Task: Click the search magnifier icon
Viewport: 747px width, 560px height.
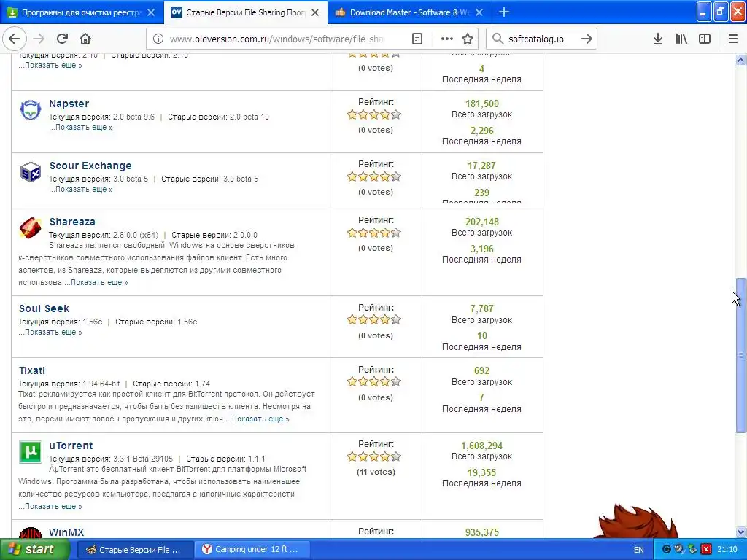Action: pos(498,39)
